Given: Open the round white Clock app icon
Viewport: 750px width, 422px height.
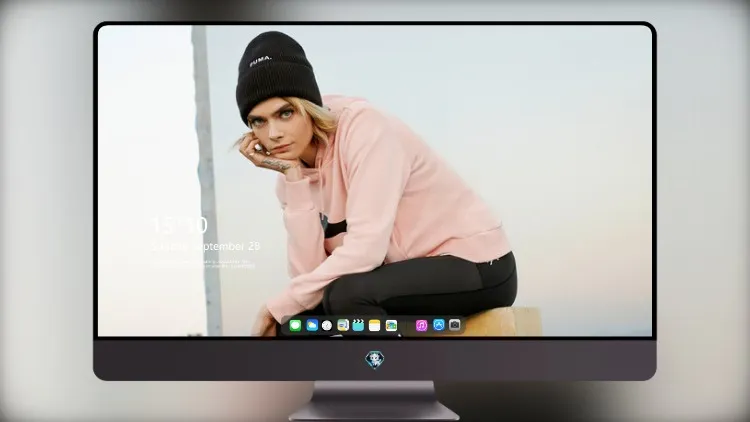Looking at the screenshot, I should tap(327, 326).
